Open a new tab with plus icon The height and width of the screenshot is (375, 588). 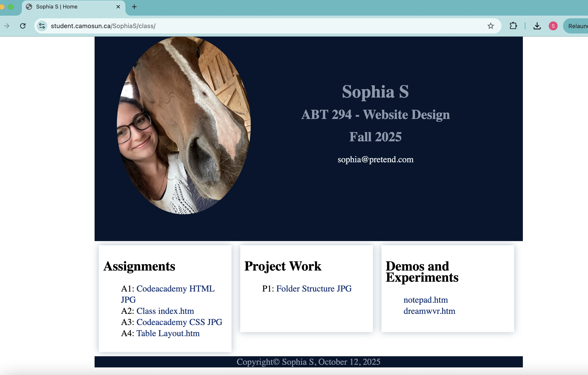134,7
